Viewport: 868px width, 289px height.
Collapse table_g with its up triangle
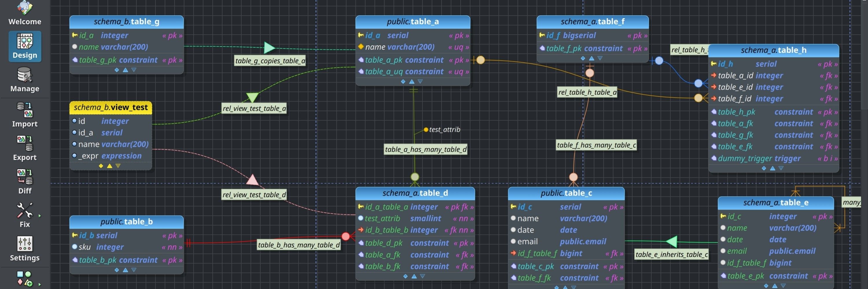click(125, 70)
